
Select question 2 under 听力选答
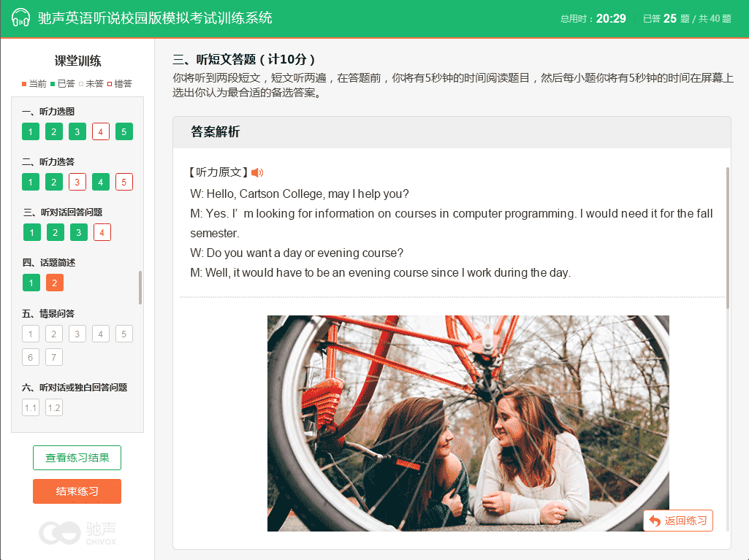(54, 182)
